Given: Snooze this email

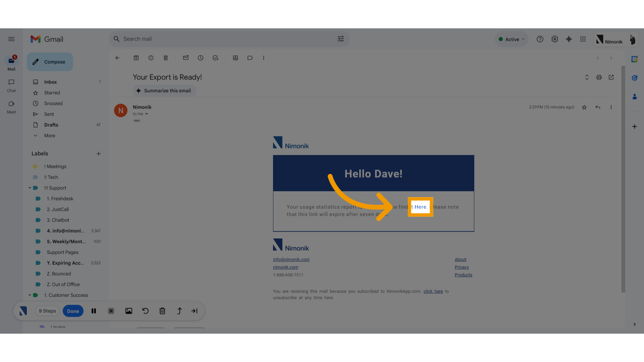Looking at the screenshot, I should tap(201, 58).
